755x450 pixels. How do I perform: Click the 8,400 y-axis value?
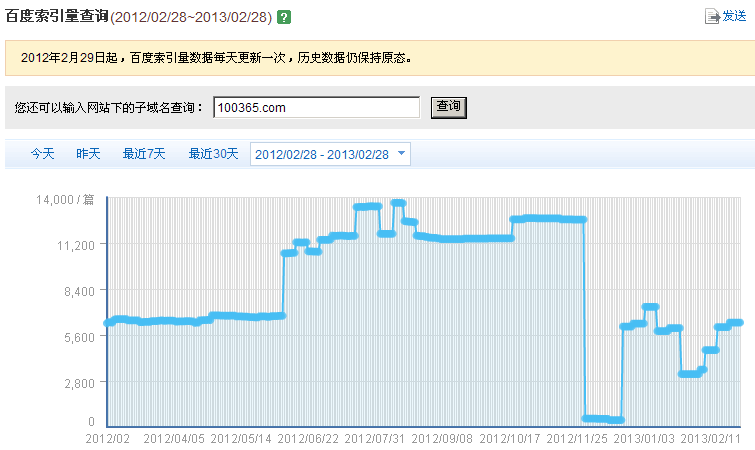[79, 291]
